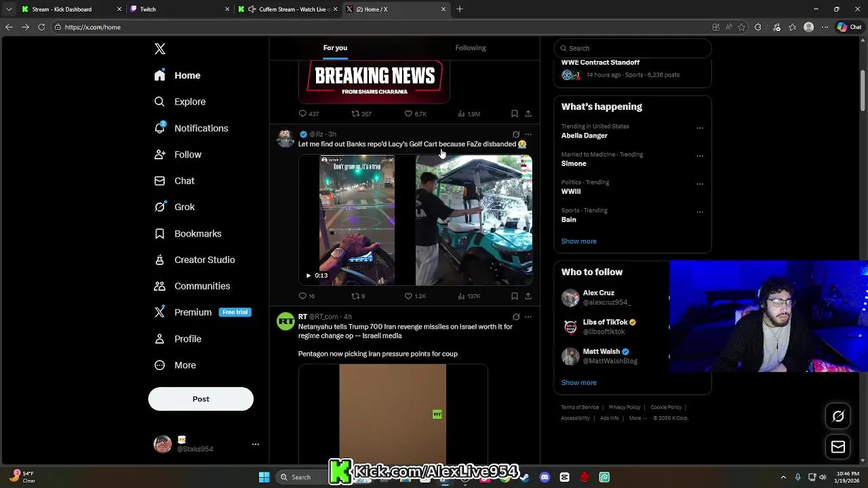Image resolution: width=868 pixels, height=488 pixels.
Task: Open floating messages button
Action: pyautogui.click(x=838, y=447)
